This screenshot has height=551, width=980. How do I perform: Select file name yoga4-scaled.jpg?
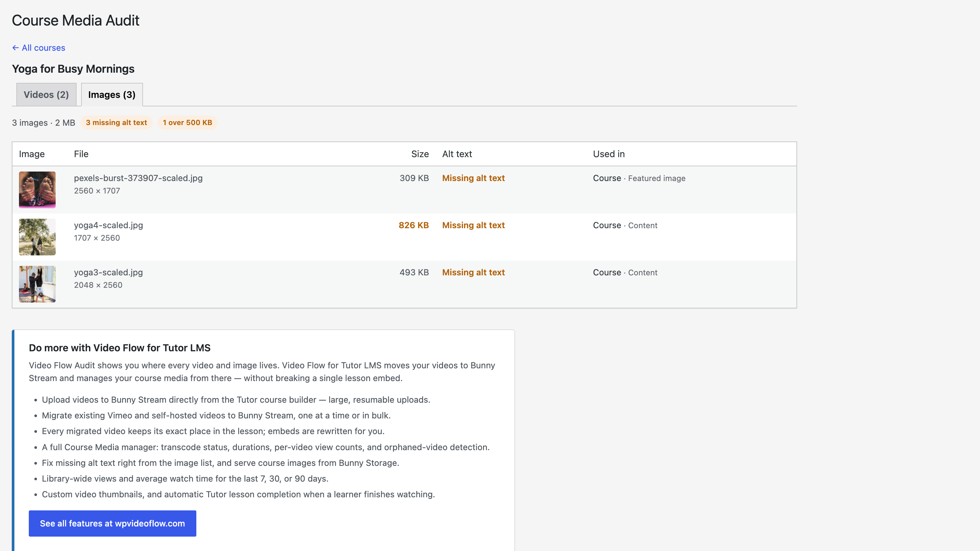(x=108, y=225)
